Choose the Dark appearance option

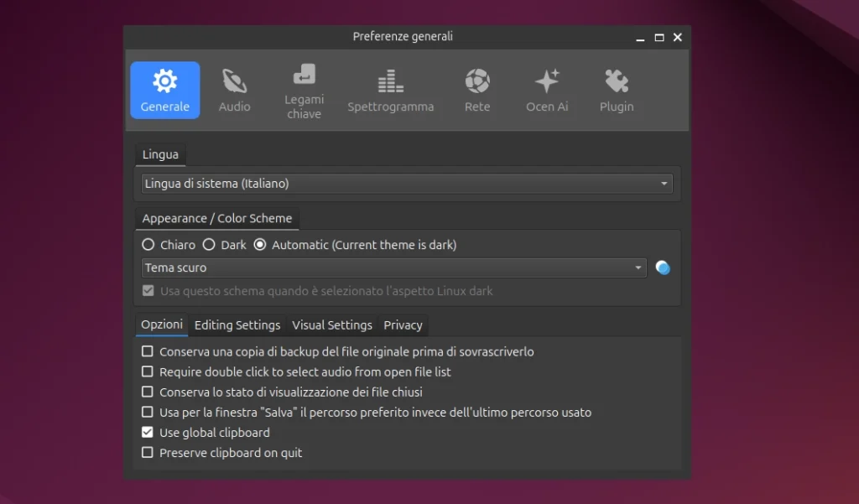point(209,245)
